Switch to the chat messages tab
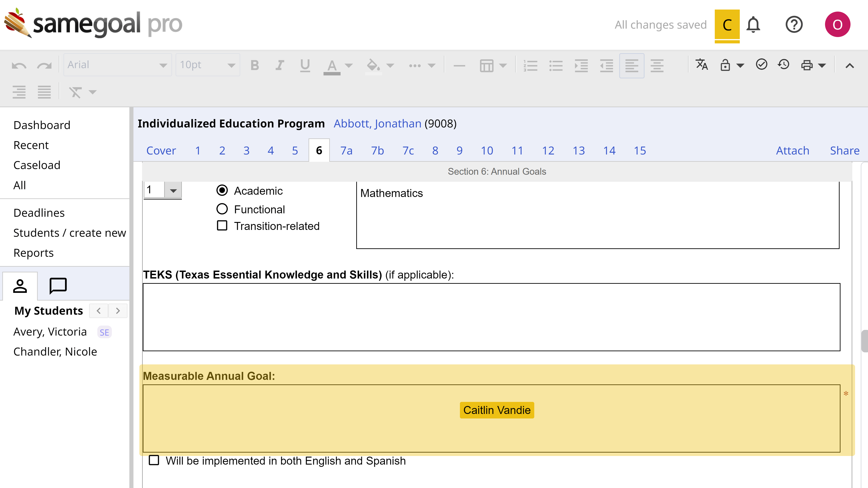This screenshot has width=868, height=488. [x=58, y=286]
